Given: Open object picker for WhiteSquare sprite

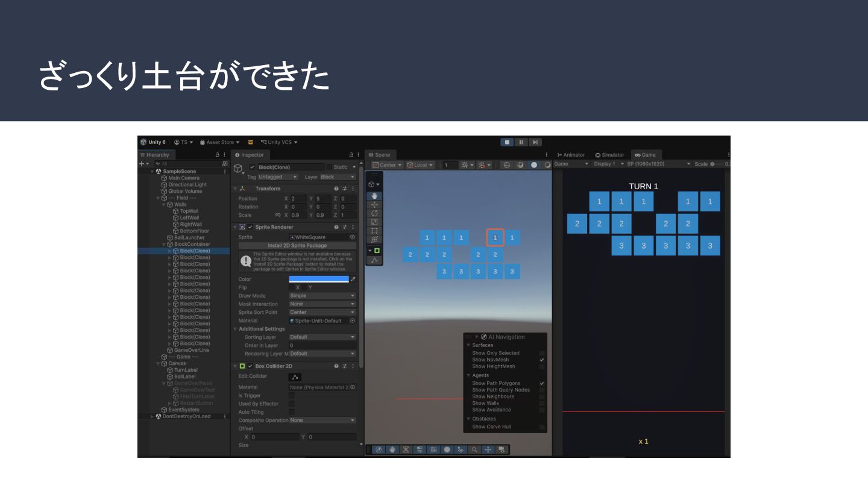Looking at the screenshot, I should point(353,237).
